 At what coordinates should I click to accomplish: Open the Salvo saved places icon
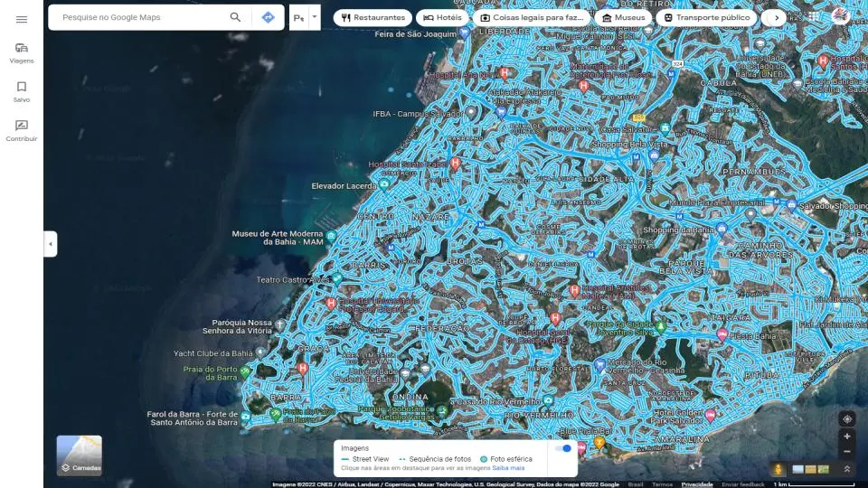(22, 91)
